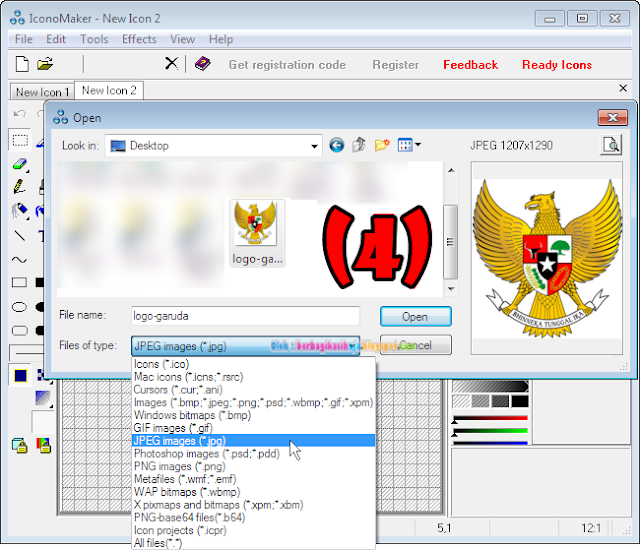Select the empty Rectangle tool
Screen dimensions: 640x550
tap(19, 282)
